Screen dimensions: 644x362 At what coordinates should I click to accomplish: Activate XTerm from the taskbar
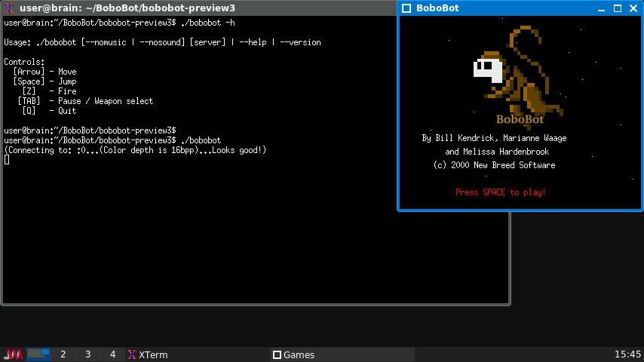tap(153, 354)
